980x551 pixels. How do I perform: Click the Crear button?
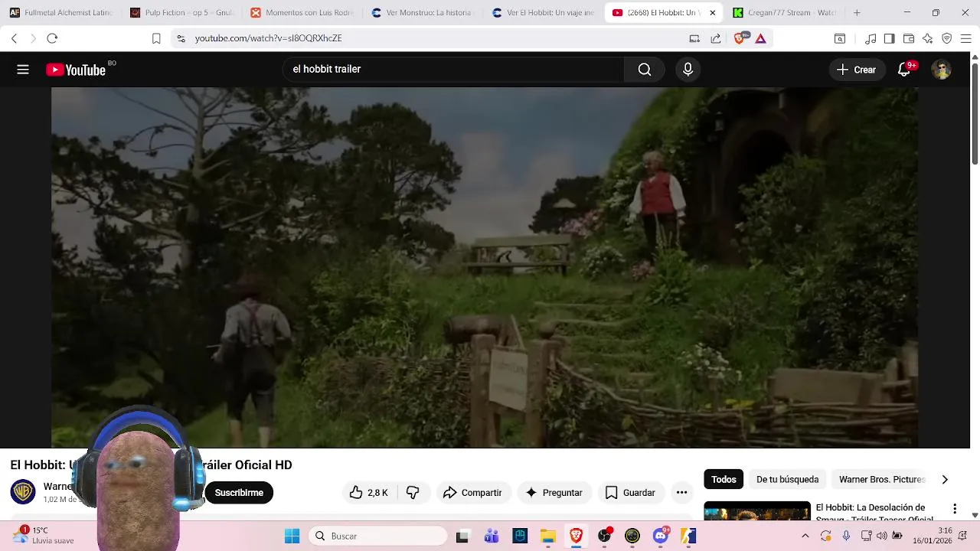pos(857,70)
